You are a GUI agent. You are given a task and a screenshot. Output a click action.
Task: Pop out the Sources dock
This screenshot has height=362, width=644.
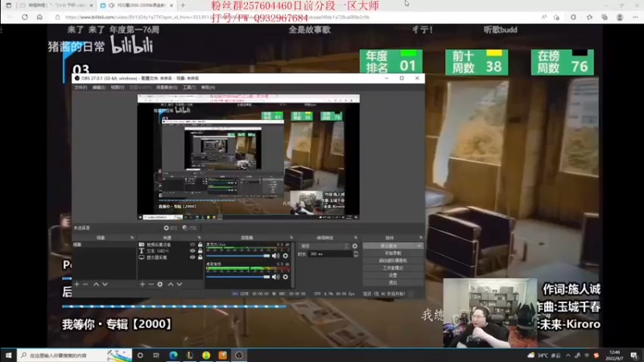(199, 237)
